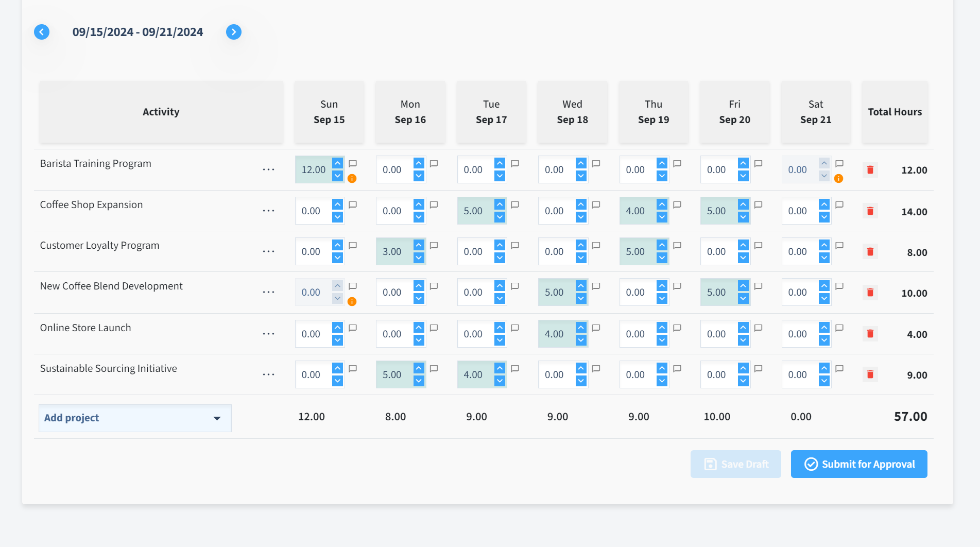Open the comment icon for Coffee Shop Expansion Friday

pyautogui.click(x=758, y=204)
